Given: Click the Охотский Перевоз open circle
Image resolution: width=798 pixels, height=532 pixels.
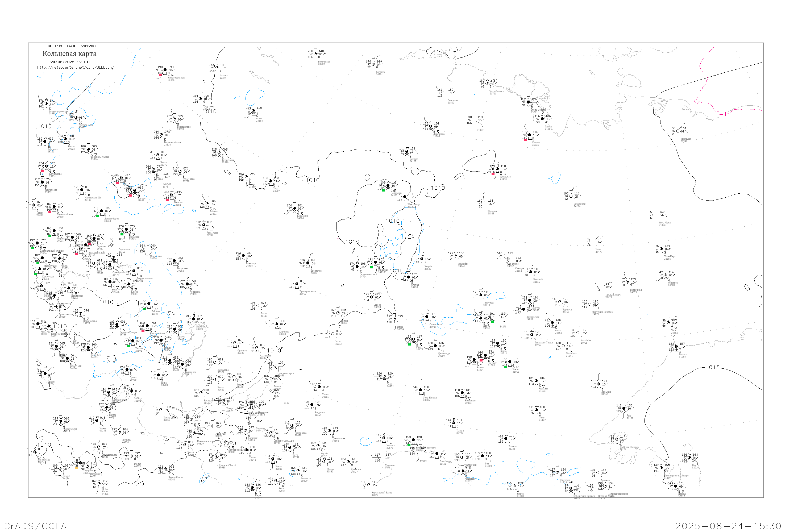Looking at the screenshot, I should click(x=590, y=304).
